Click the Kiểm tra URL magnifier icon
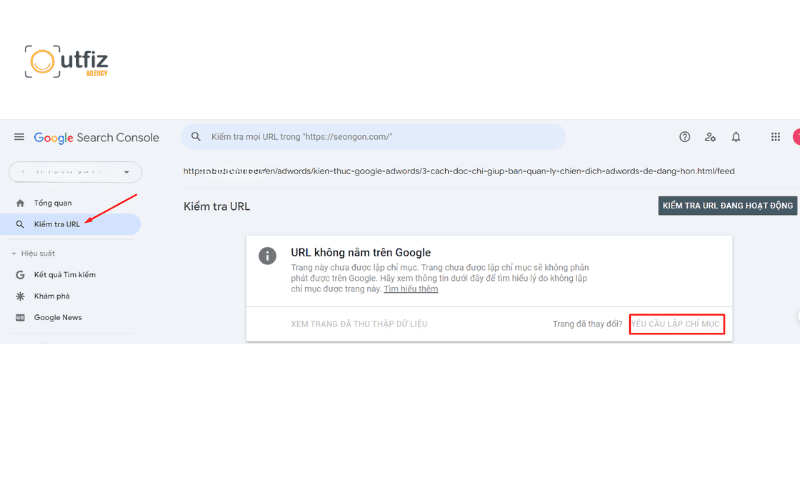The height and width of the screenshot is (500, 800). [x=20, y=224]
